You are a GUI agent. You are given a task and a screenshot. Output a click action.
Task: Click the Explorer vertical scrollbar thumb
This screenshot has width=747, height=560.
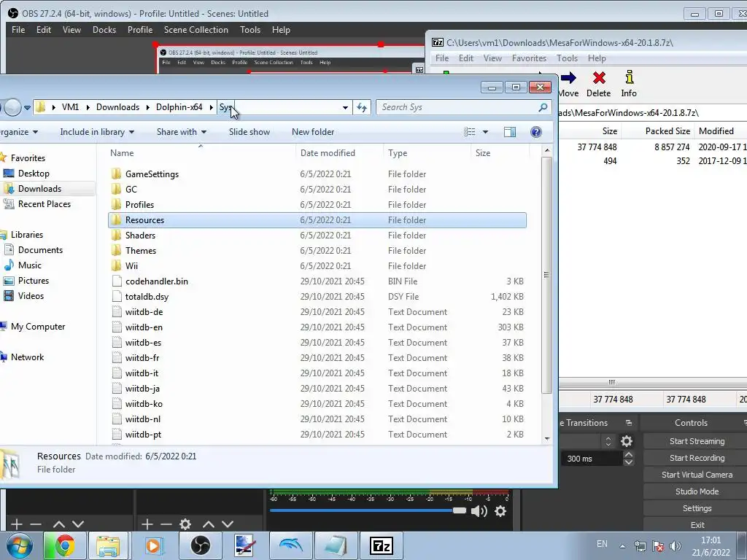pyautogui.click(x=546, y=275)
